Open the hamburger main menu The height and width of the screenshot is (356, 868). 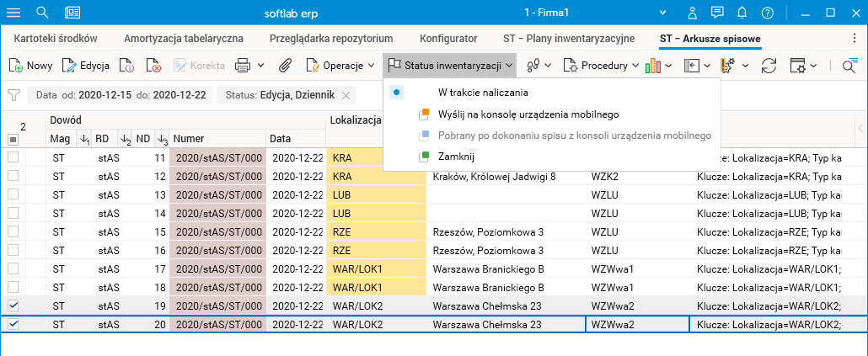point(13,12)
